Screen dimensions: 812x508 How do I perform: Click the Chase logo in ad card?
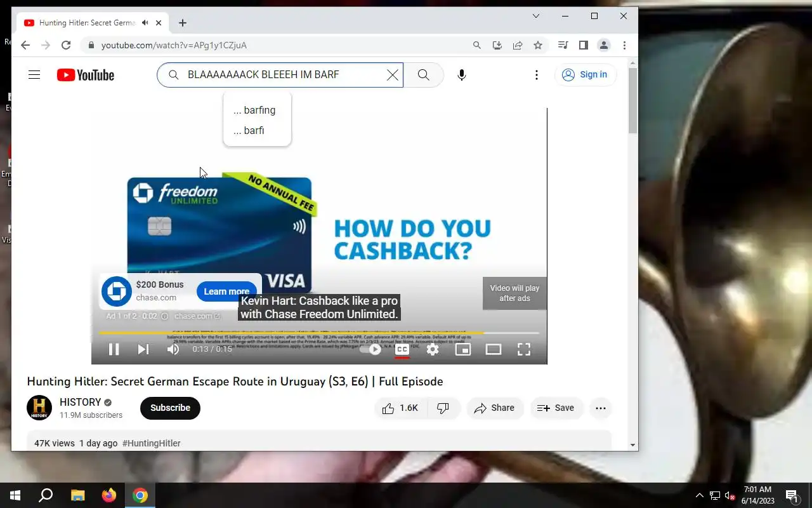[117, 291]
